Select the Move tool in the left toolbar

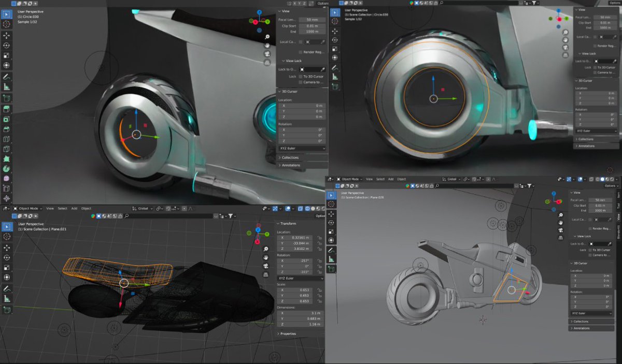pos(7,36)
